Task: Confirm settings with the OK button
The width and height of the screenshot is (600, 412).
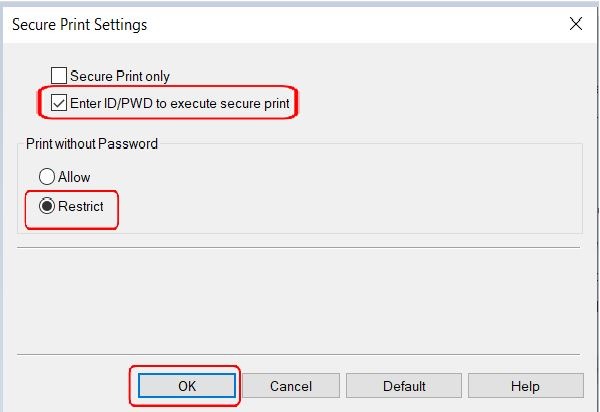Action: pyautogui.click(x=186, y=386)
